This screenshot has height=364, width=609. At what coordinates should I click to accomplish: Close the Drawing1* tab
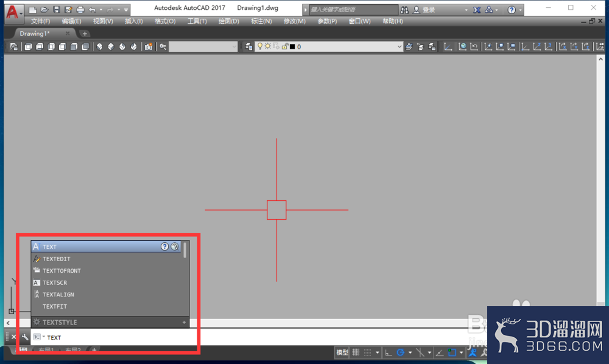68,33
